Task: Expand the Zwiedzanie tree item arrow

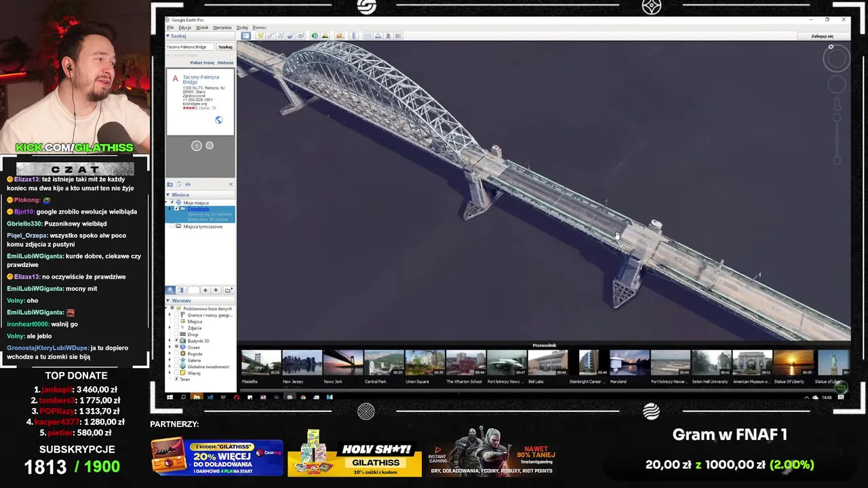Action: (170, 208)
